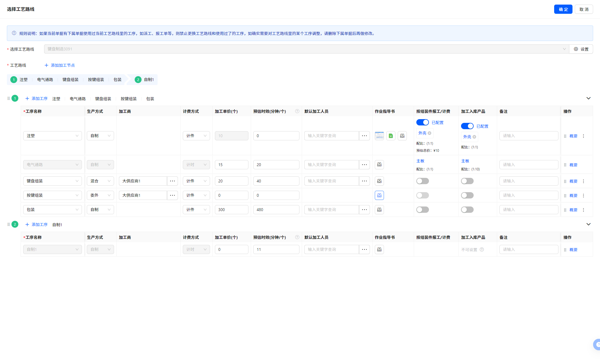Enable 按组装件报工 toggle for 键盘组装
Viewport: 600px width, 364px height.
pos(422,181)
